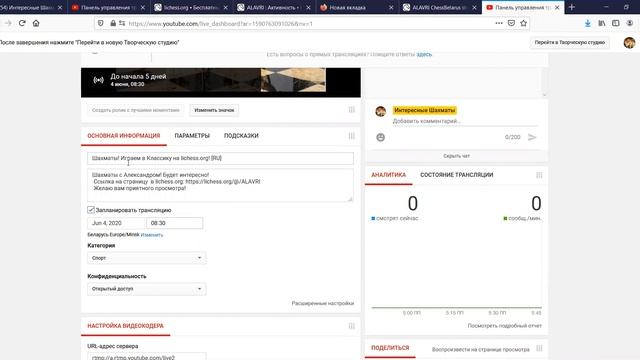This screenshot has width=640, height=360.
Task: Click the stream preview thumbnail
Action: tap(221, 82)
